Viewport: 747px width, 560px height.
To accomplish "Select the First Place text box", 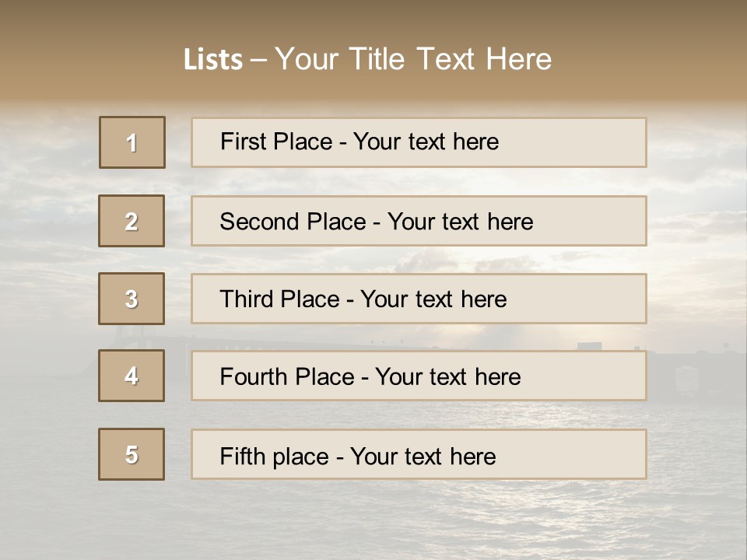I will coord(419,142).
